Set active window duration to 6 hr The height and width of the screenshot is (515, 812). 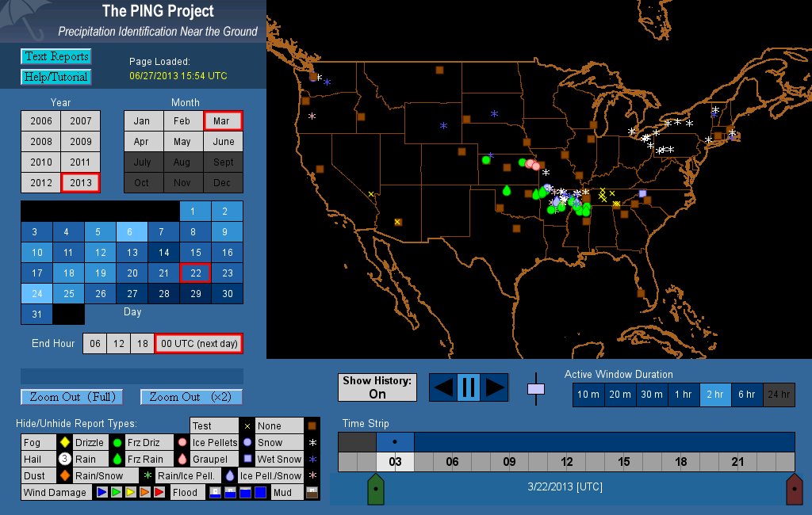tap(747, 395)
